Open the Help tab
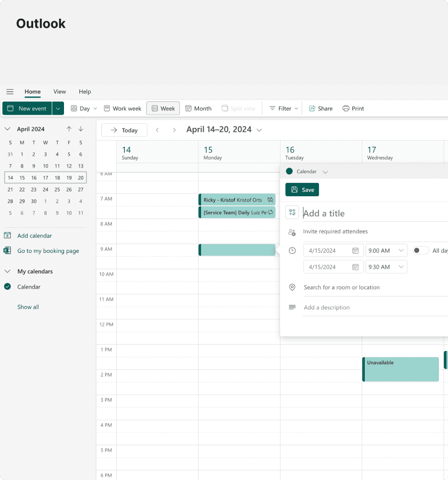 click(x=85, y=92)
